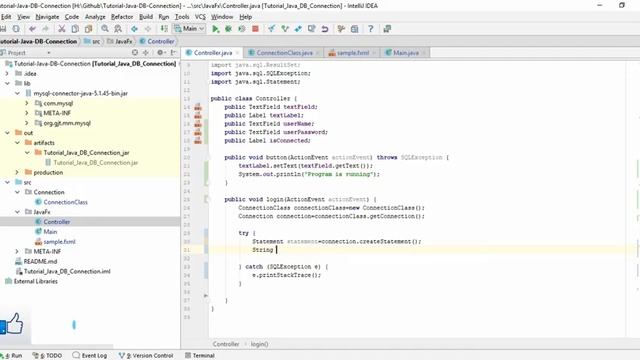This screenshot has width=640, height=360.
Task: Select ConnectionClass in project tree
Action: coord(65,202)
